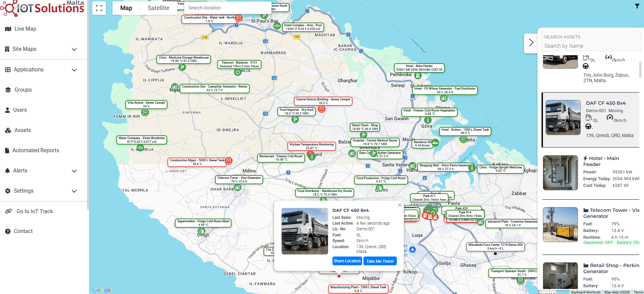
Task: Open the Kitchen Temperature Monitoring label
Action: click(x=312, y=146)
